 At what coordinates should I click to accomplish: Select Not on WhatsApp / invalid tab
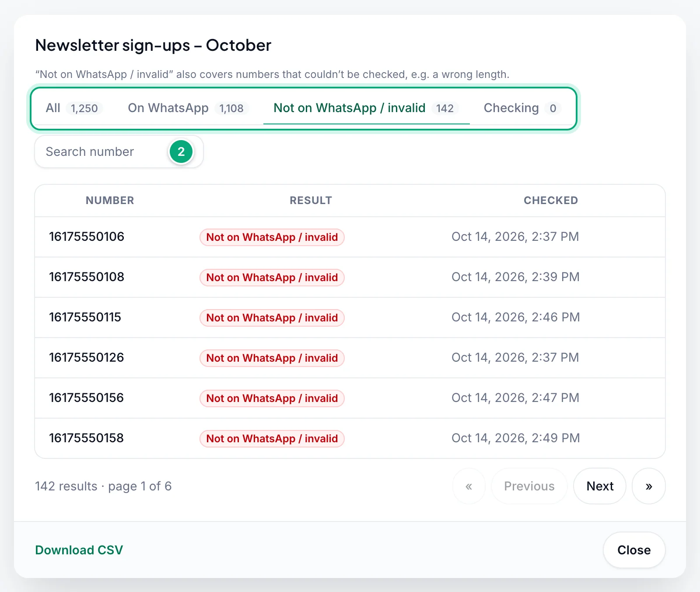click(366, 108)
